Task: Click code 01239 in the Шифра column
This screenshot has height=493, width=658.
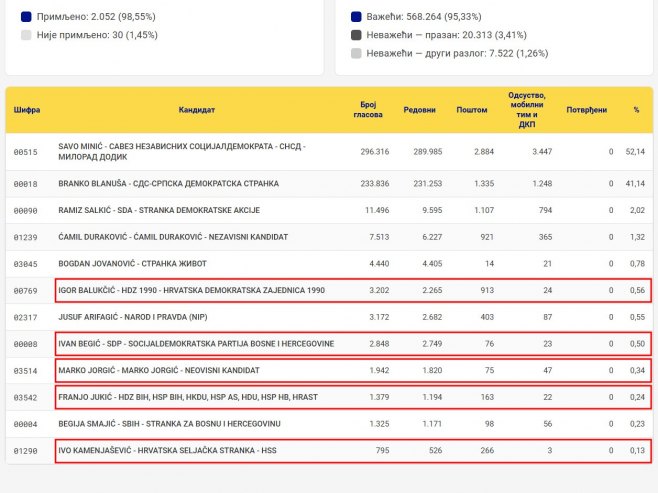Action: pos(26,237)
